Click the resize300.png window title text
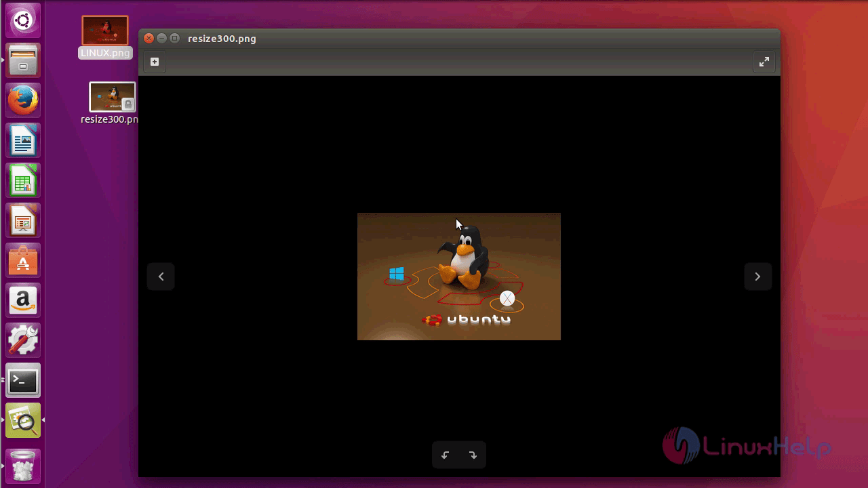 (222, 39)
